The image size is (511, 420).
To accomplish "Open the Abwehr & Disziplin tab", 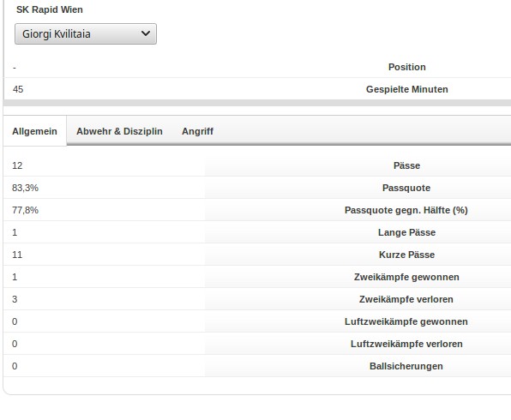I will coord(119,131).
